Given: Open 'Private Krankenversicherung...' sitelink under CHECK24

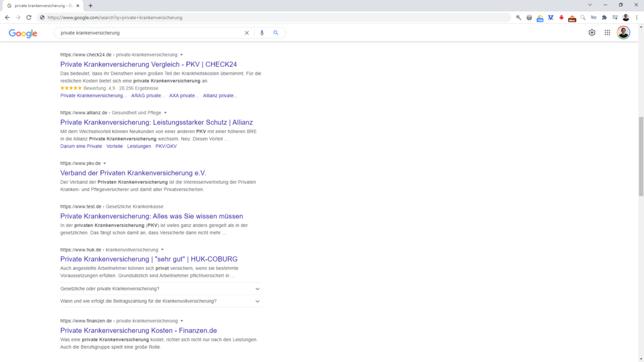Looking at the screenshot, I should point(94,95).
